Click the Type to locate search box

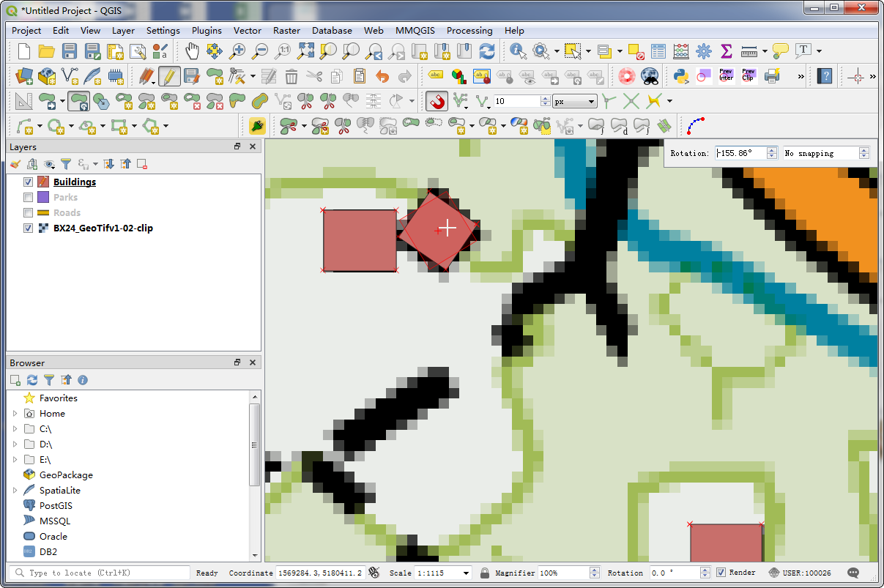98,573
